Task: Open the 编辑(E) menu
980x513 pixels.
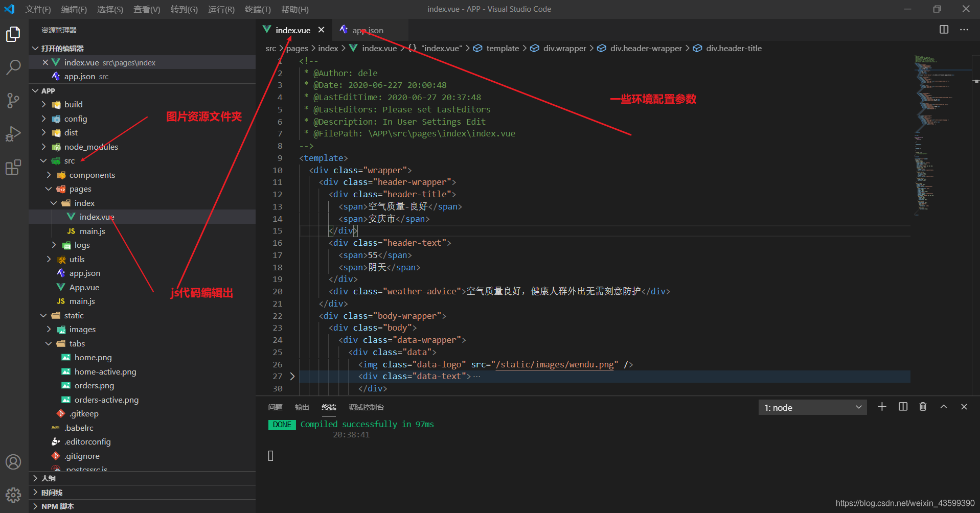Action: point(74,9)
